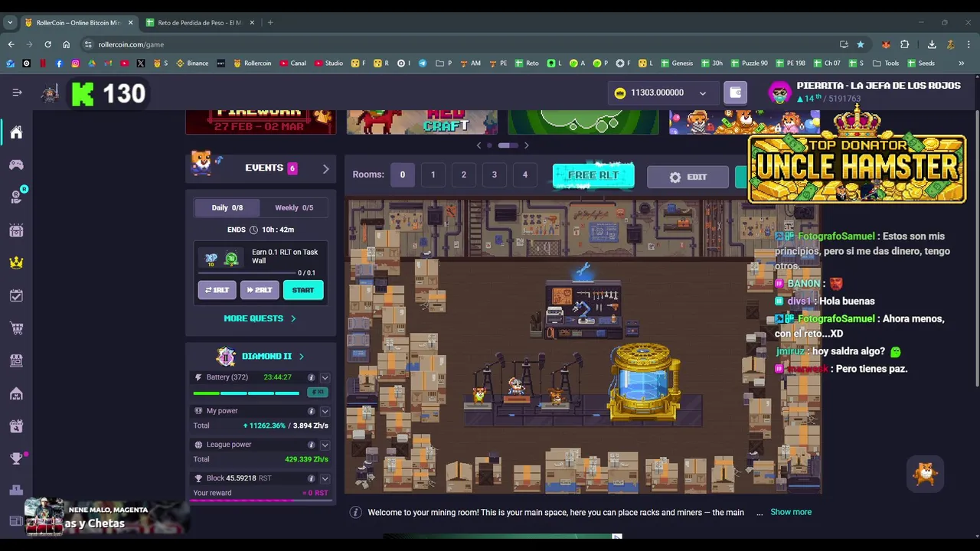The width and height of the screenshot is (980, 551).
Task: Click the FREE RLT button
Action: coord(593,175)
